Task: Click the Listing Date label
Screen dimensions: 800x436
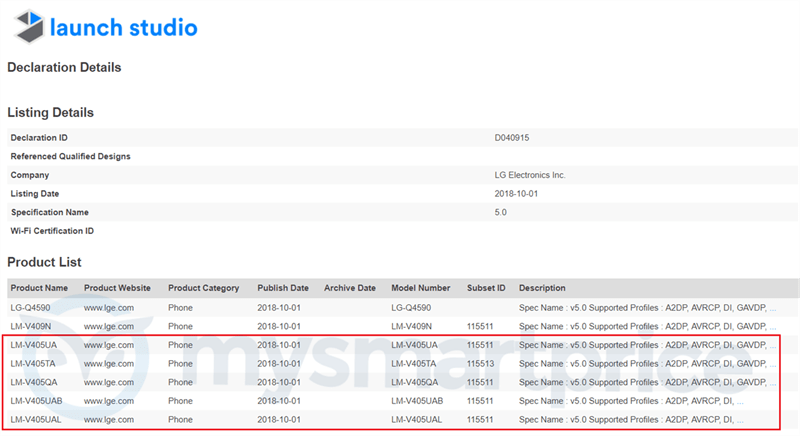Action: (35, 194)
